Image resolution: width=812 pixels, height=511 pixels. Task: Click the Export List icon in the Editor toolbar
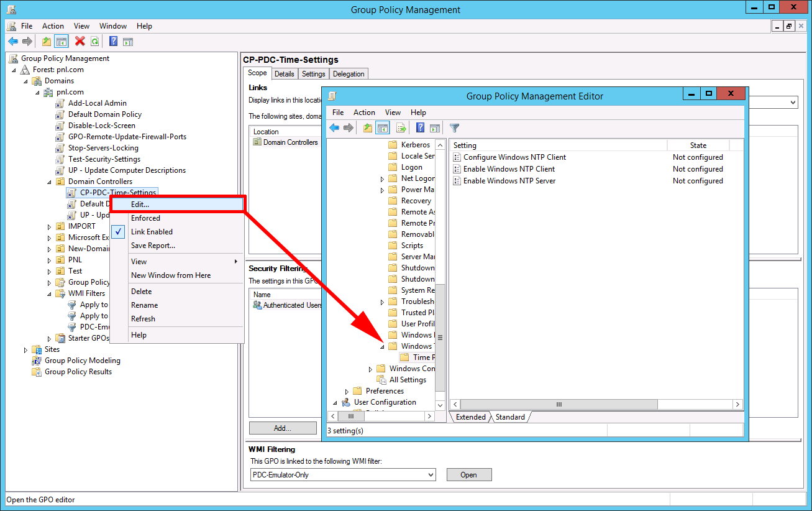[x=399, y=127]
